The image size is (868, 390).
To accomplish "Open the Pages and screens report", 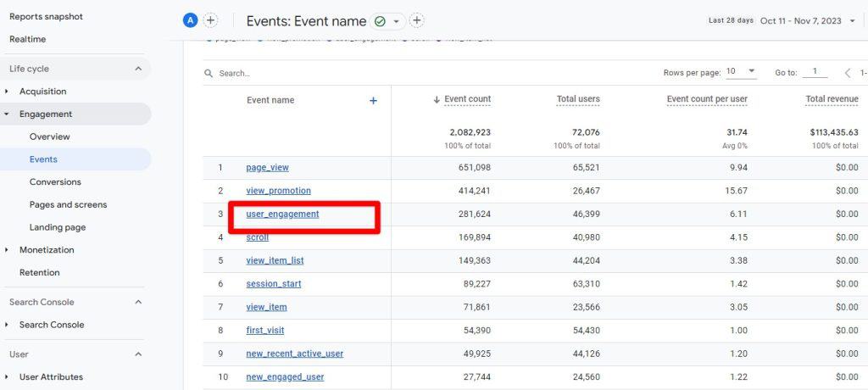I will [x=68, y=205].
